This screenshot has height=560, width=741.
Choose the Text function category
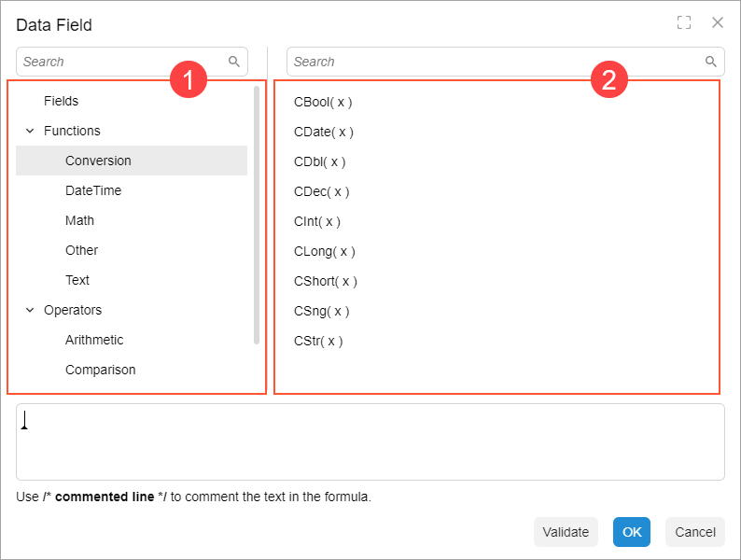[x=77, y=280]
